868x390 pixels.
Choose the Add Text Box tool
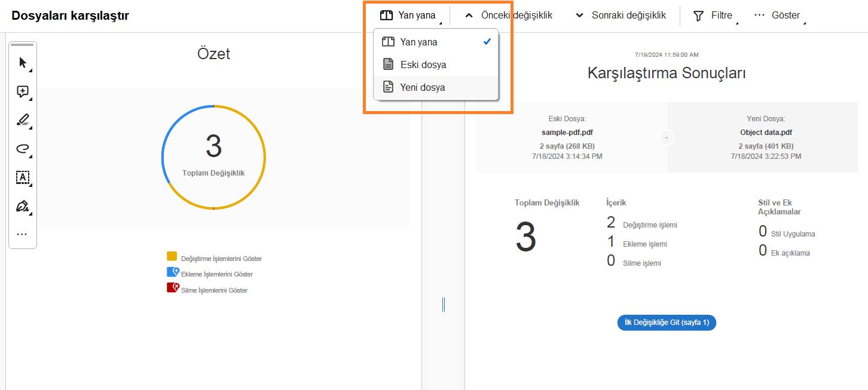(x=22, y=177)
